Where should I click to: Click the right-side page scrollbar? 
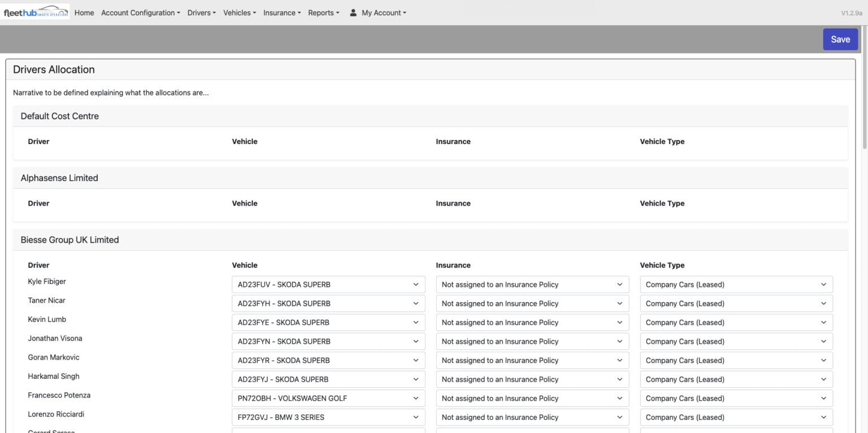tap(865, 56)
